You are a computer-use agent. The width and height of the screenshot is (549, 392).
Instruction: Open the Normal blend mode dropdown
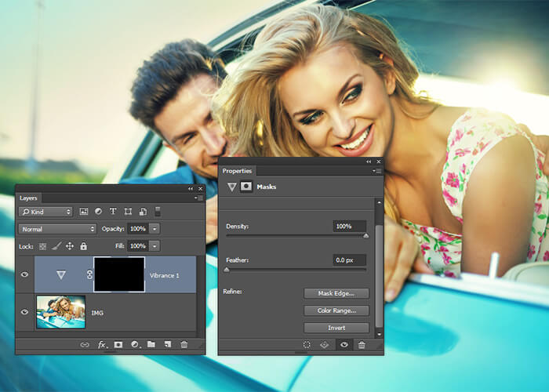click(x=57, y=229)
